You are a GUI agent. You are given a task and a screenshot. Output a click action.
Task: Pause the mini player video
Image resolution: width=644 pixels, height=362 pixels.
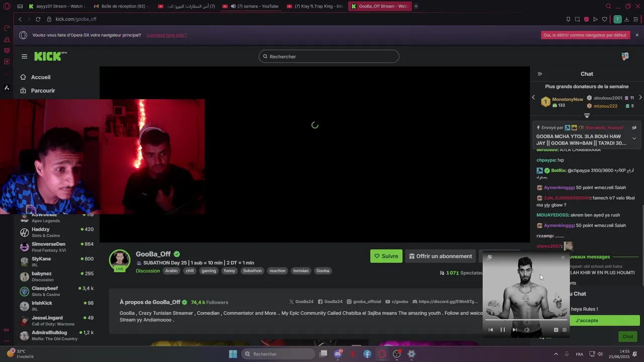[x=503, y=330]
